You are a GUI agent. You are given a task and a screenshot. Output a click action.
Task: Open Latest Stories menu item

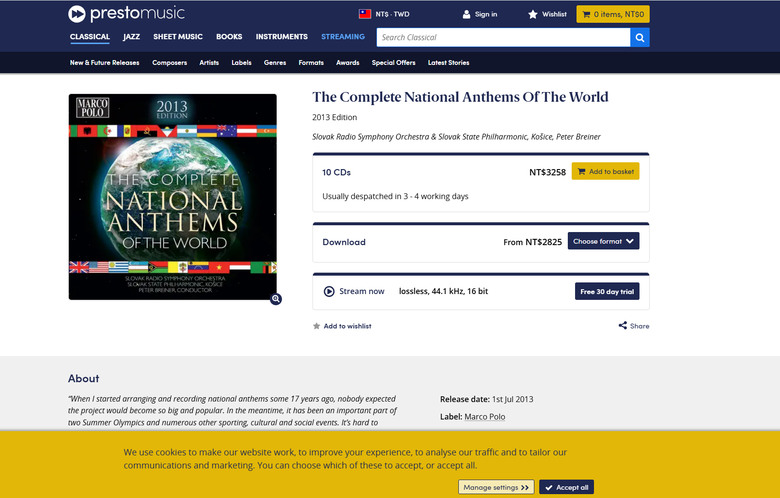click(448, 63)
